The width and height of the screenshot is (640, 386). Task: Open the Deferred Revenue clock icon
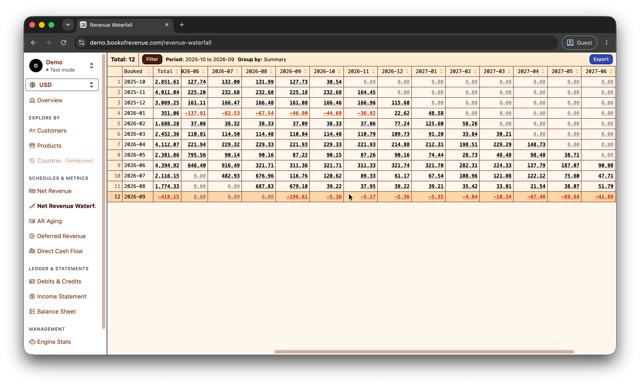32,236
